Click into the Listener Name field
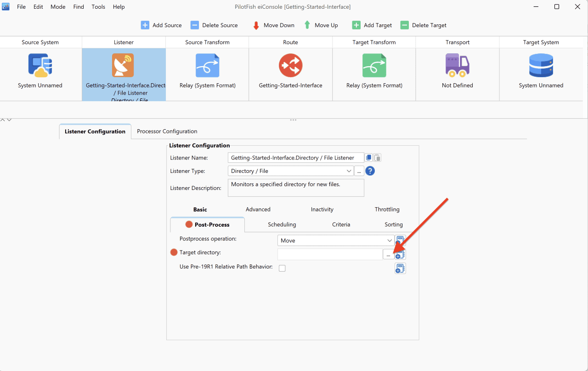Viewport: 588px width, 371px height. coord(296,158)
